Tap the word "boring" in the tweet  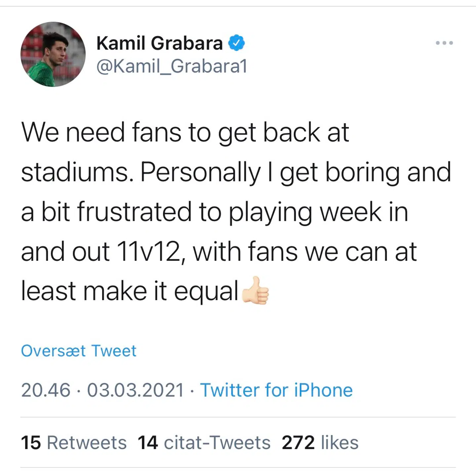coord(362,172)
